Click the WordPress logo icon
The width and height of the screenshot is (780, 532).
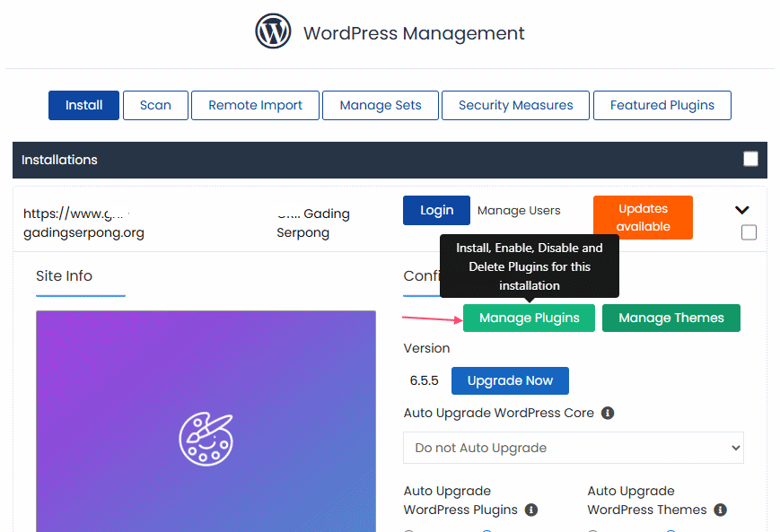(x=273, y=31)
